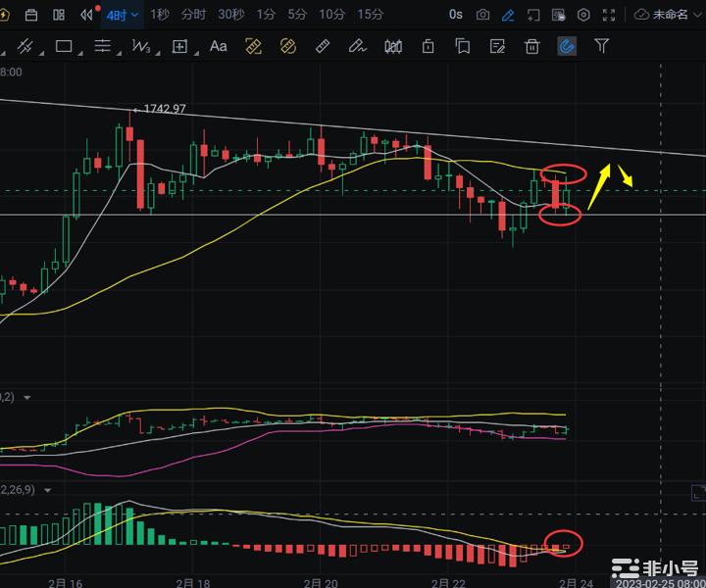
Task: Click the 2月 20 date axis label
Action: pos(321,583)
